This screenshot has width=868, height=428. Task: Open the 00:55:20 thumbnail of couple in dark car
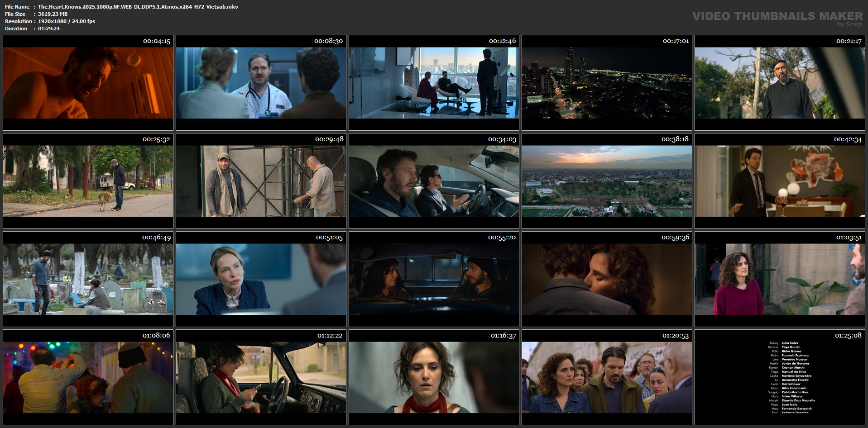[434, 279]
